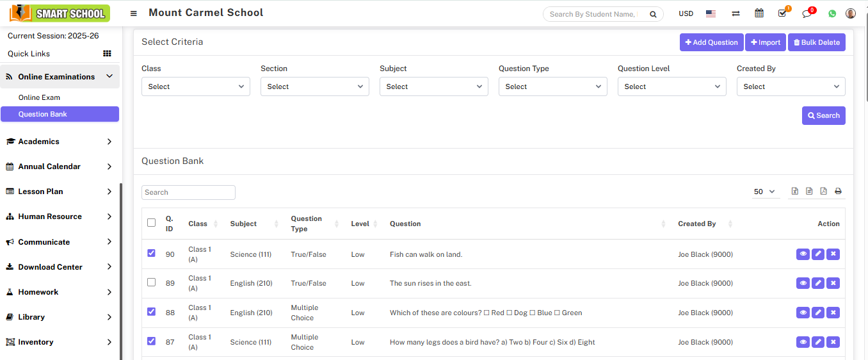Screen dimensions: 868x360
Task: Edit question 89 with pencil icon
Action: (818, 283)
